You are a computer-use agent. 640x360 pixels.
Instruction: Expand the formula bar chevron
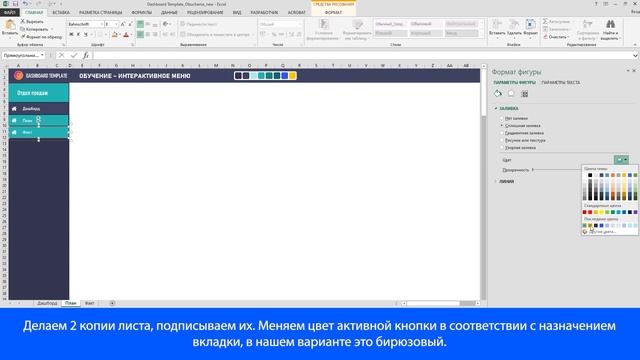[635, 56]
